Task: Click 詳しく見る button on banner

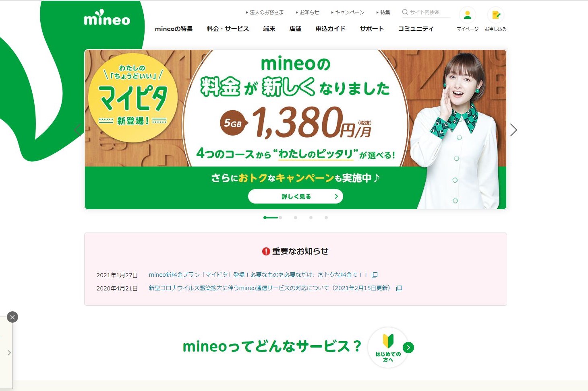Action: click(x=296, y=196)
